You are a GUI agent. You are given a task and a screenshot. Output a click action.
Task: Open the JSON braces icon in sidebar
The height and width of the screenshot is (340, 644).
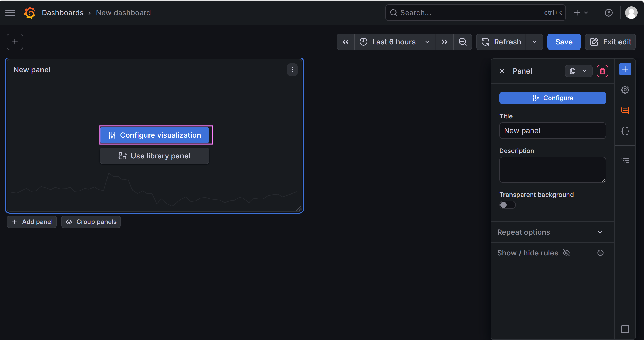tap(625, 131)
